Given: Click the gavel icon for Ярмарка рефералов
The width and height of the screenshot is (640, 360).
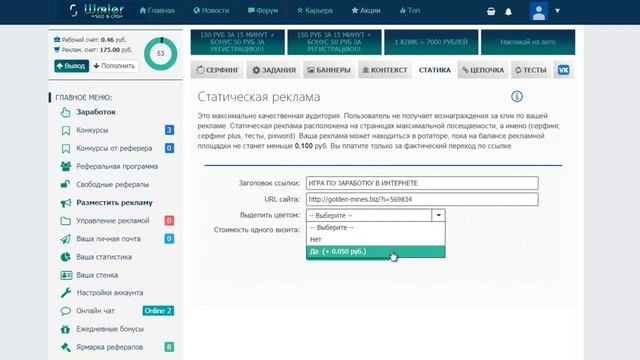Looking at the screenshot, I should point(65,347).
